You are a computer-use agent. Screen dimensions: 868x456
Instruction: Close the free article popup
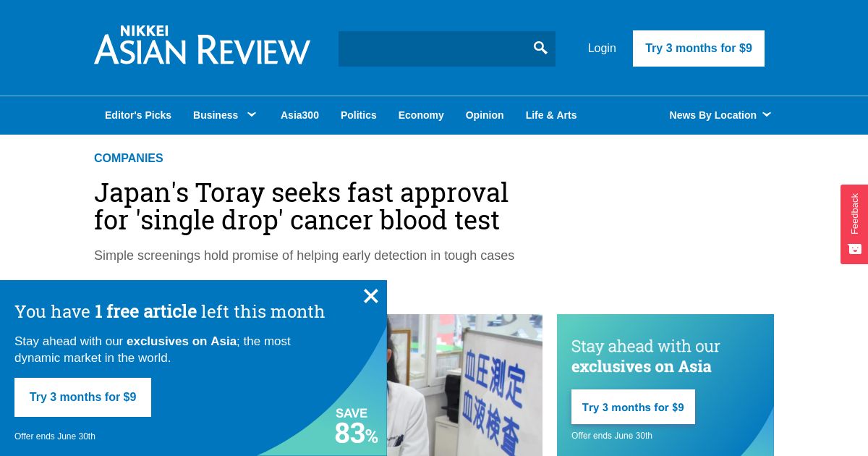[x=371, y=296]
